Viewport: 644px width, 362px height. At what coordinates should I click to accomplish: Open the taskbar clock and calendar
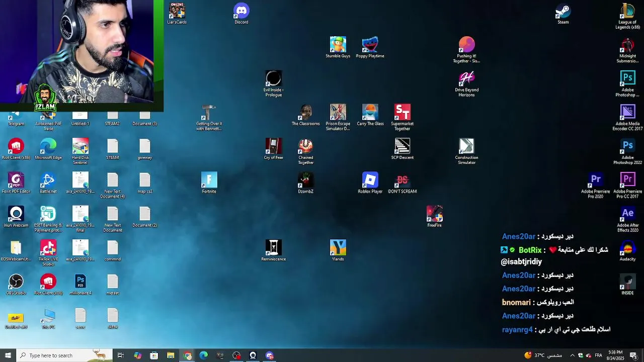click(x=615, y=355)
